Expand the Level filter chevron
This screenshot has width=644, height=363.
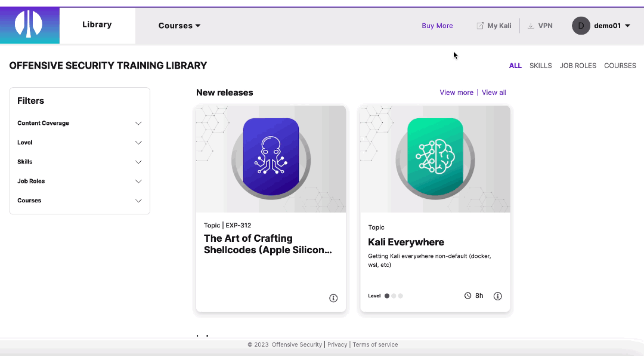tap(138, 143)
